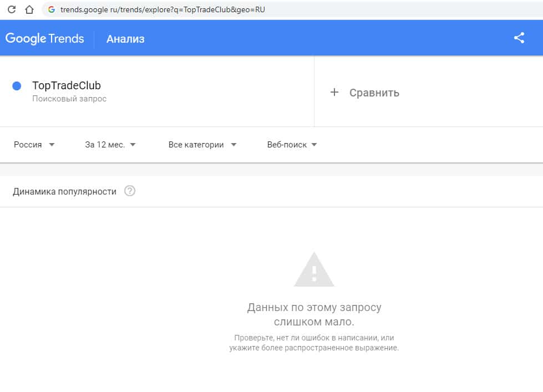The width and height of the screenshot is (543, 392).
Task: Expand the За 12 мес. time range dropdown
Action: [110, 145]
